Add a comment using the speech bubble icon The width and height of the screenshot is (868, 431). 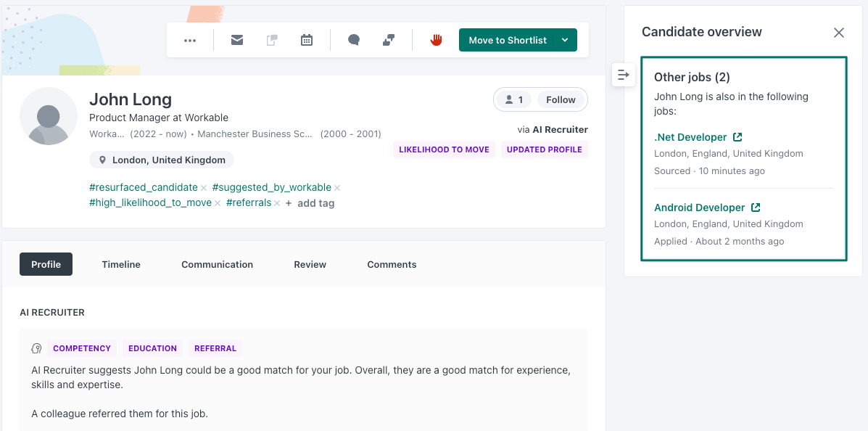(354, 40)
